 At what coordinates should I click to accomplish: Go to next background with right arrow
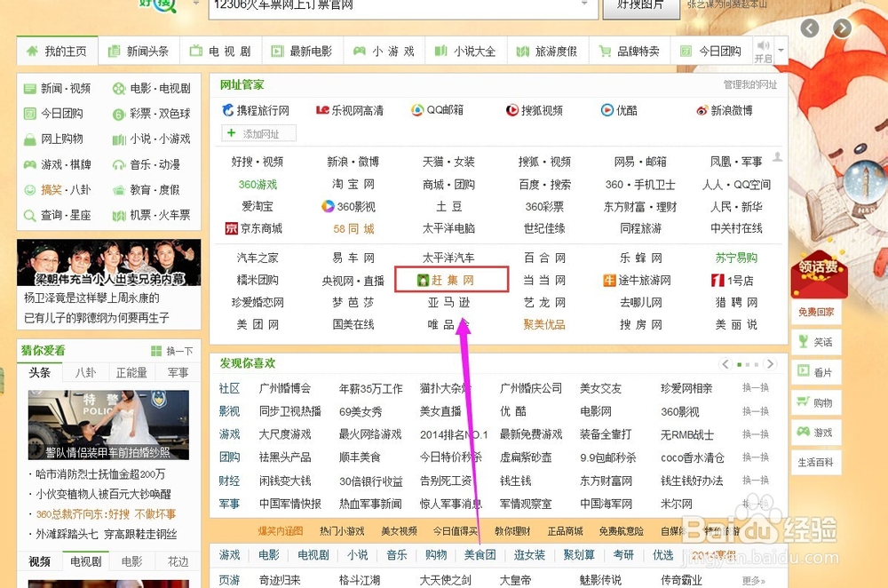pos(842,28)
